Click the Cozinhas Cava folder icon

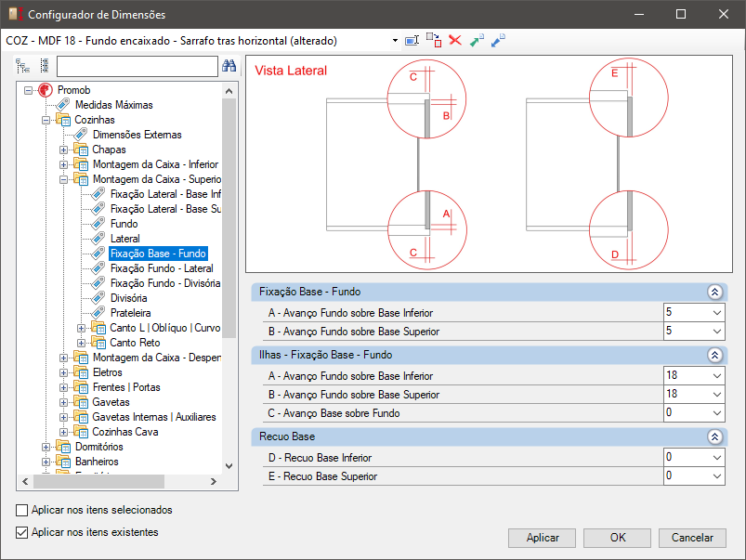point(81,432)
